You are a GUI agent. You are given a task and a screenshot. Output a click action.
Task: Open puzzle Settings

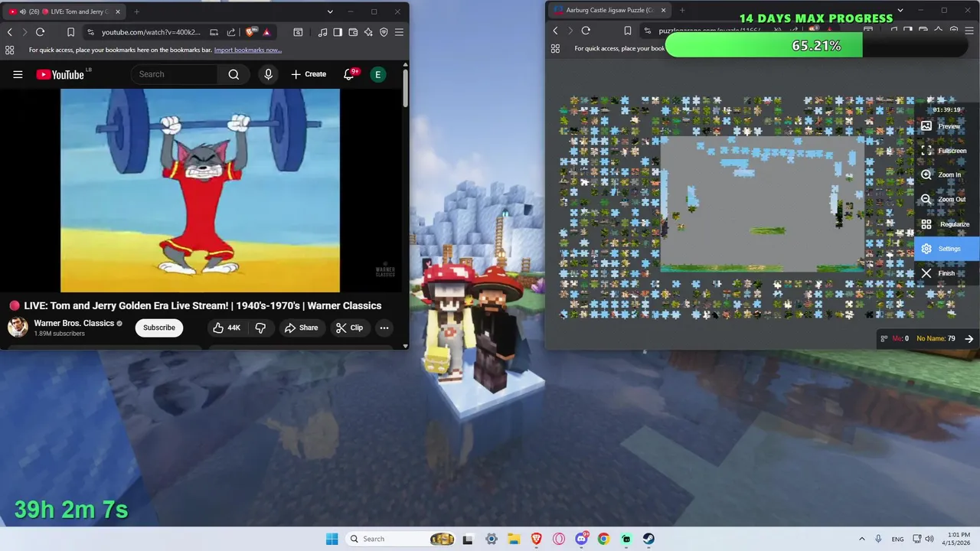coord(947,249)
